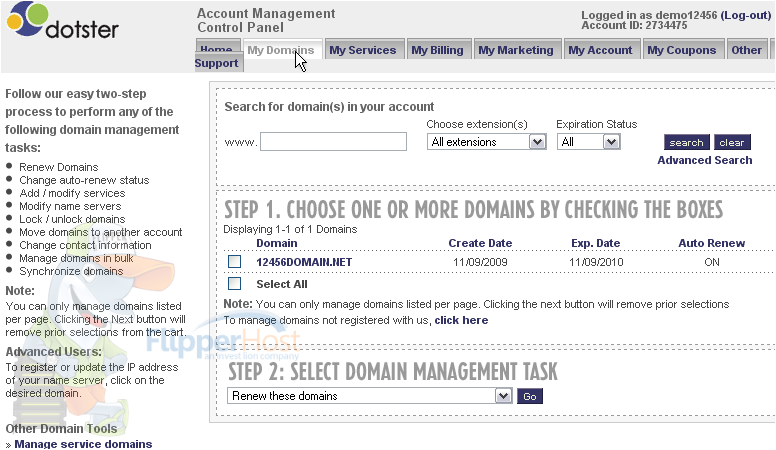Click 'Move domains to another account' item

click(x=100, y=232)
